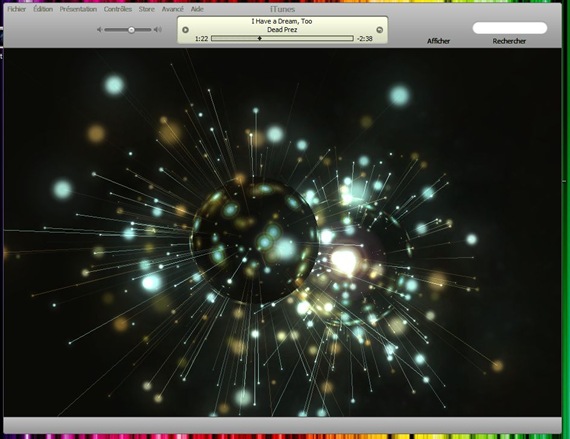The height and width of the screenshot is (439, 570).
Task: Click the high volume speaker icon
Action: click(x=158, y=29)
